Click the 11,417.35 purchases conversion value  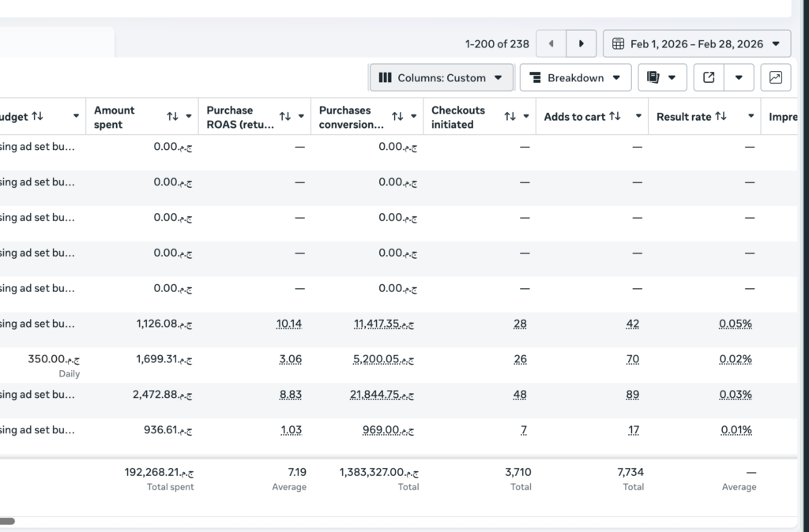[383, 324]
